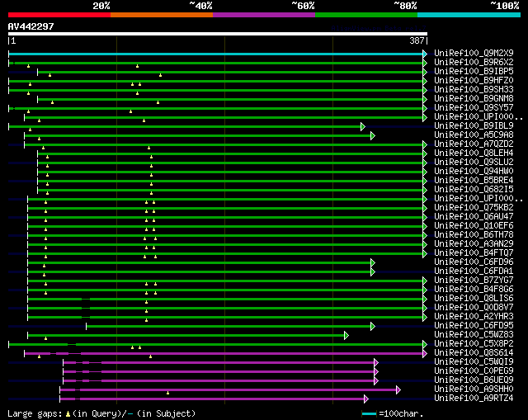Click the UniRef100_B4FTQ7 label
The width and height of the screenshot is (528, 420).
(474, 253)
